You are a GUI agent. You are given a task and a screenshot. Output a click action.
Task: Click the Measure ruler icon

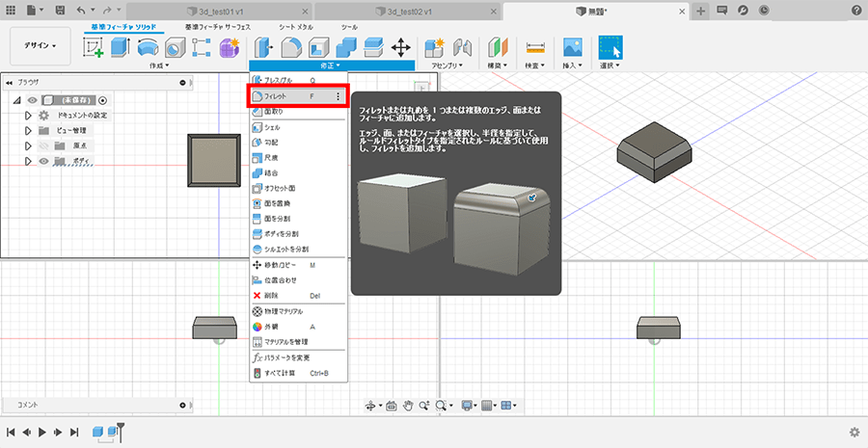pyautogui.click(x=535, y=46)
